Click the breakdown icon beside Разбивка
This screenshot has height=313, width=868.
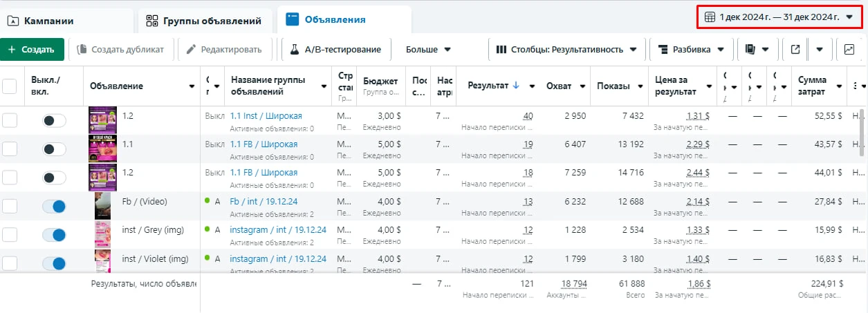tap(663, 50)
